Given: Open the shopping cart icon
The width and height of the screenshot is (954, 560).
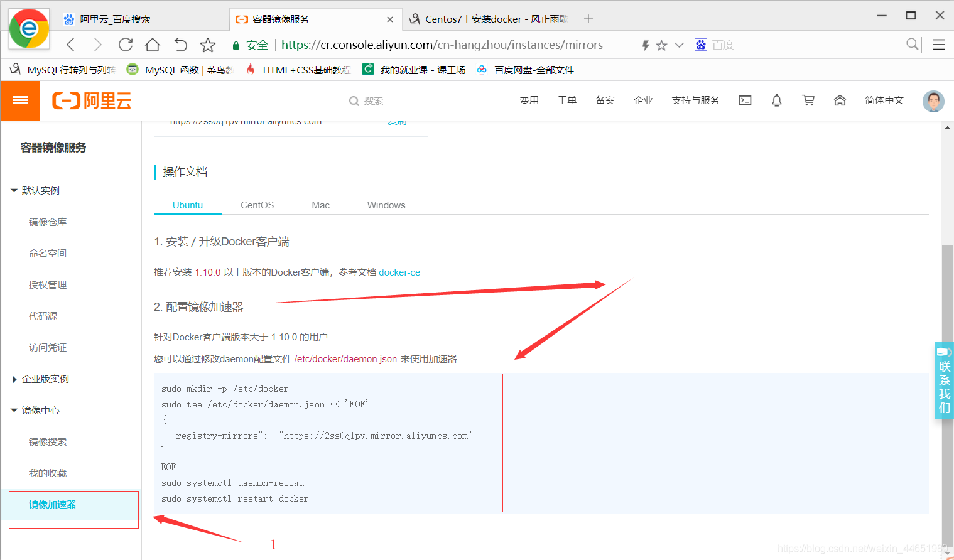Looking at the screenshot, I should pos(808,100).
